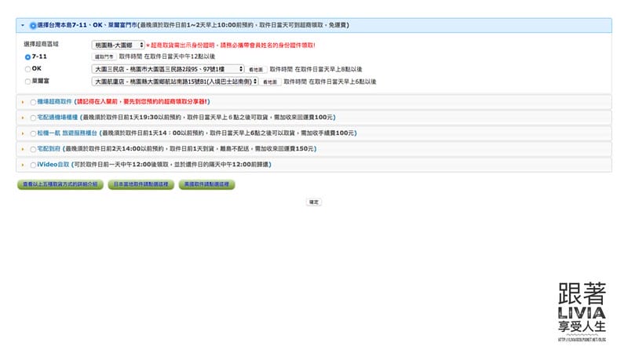Viewport: 628px width, 364px height.
Task: Select the iVideo自取 radio button
Action: click(33, 165)
